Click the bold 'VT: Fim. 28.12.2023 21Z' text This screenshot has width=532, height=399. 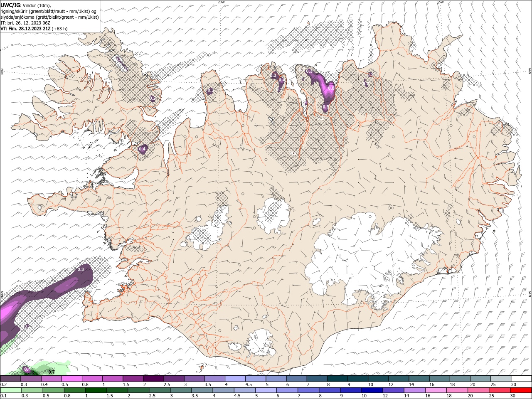point(25,29)
